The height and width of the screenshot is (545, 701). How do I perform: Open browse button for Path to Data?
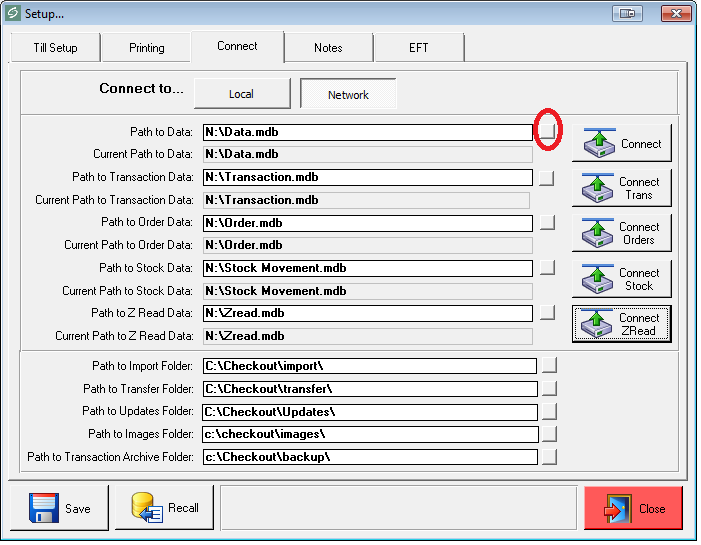click(x=546, y=131)
